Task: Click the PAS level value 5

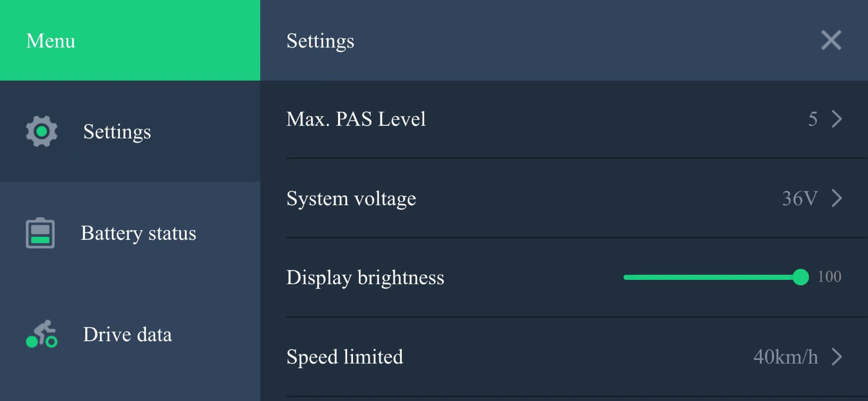Action: [x=813, y=119]
